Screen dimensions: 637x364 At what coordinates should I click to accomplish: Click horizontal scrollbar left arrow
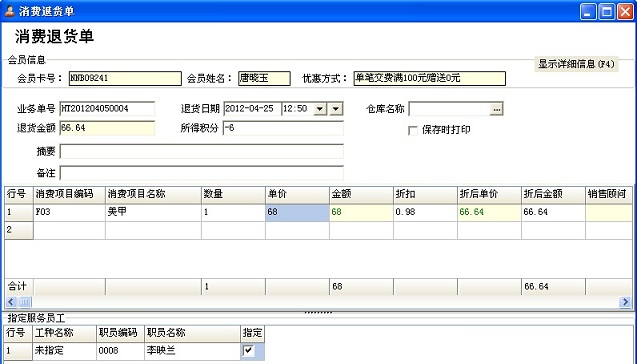[x=11, y=301]
